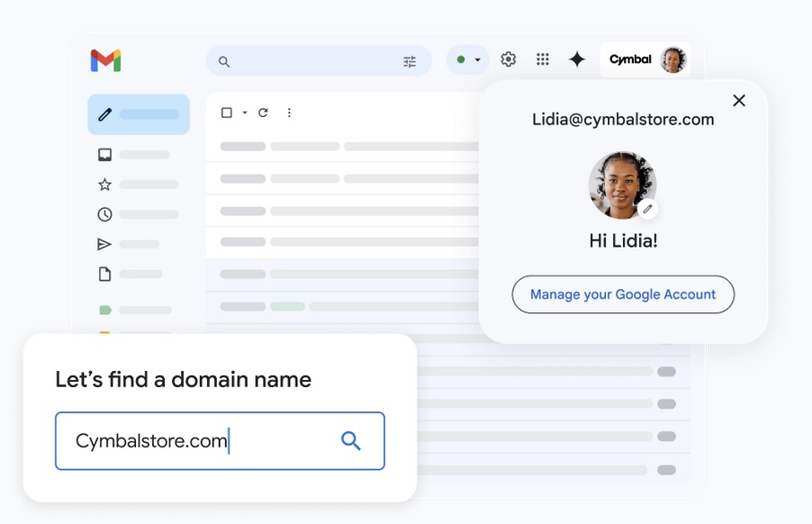Click Lidia's profile photo in popup
The height and width of the screenshot is (524, 812).
click(622, 185)
